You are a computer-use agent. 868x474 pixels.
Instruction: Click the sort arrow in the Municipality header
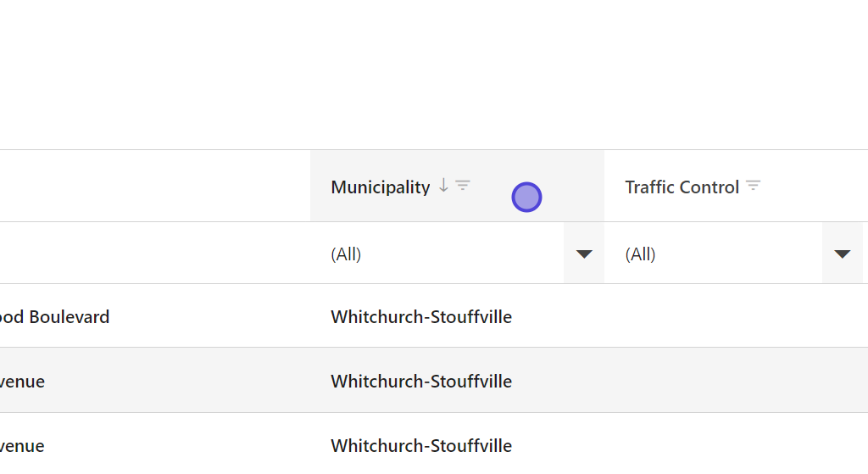tap(443, 186)
